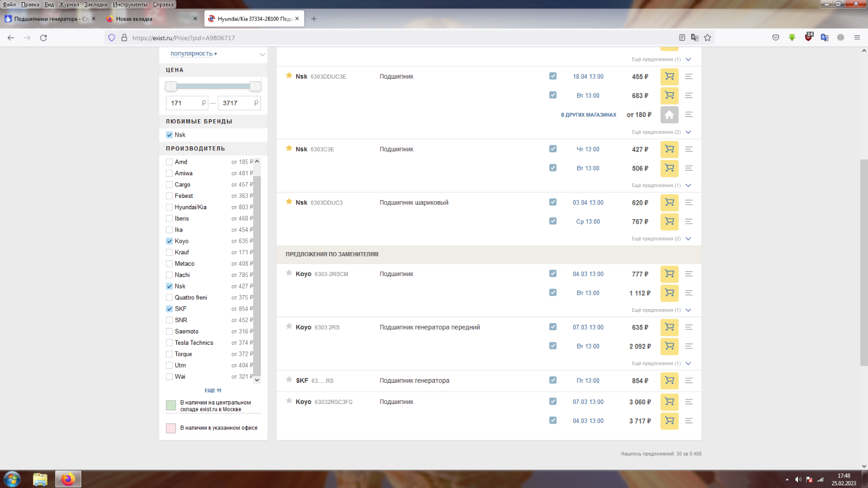Screen dimensions: 868x488
Task: Open the Закладки menu
Action: tap(96, 4)
